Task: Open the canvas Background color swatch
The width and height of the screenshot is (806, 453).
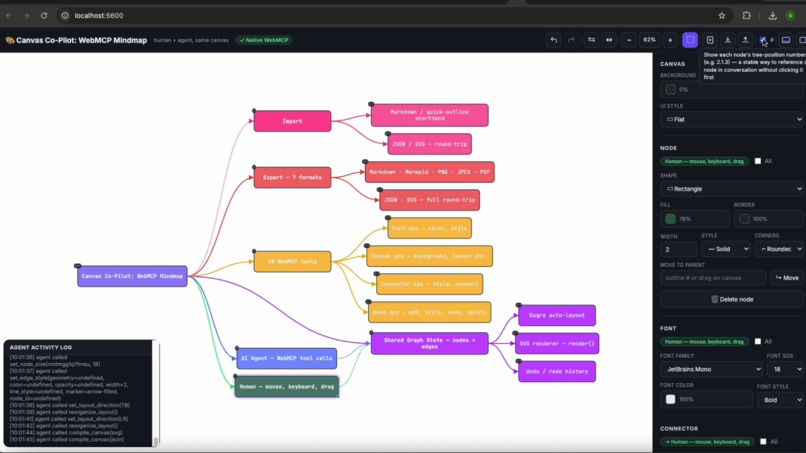Action: [x=670, y=89]
